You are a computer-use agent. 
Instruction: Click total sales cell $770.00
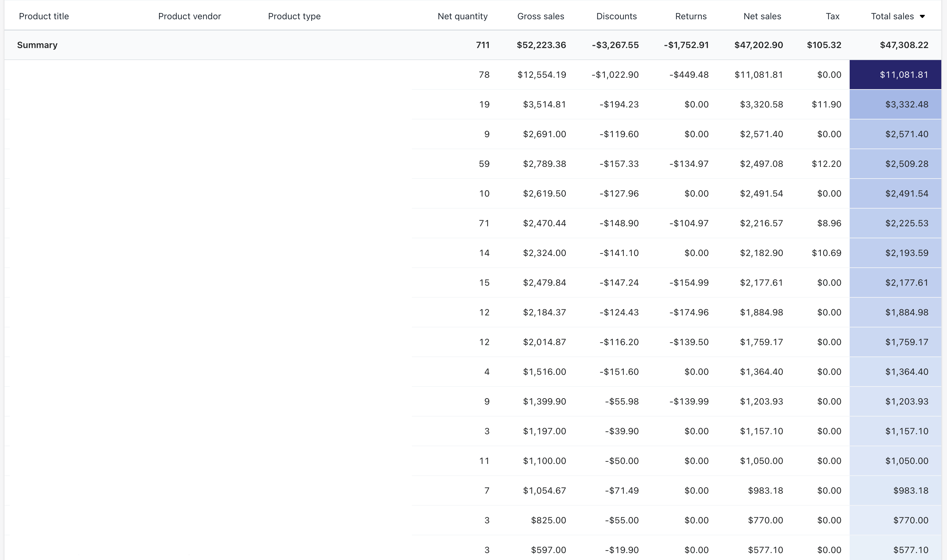[x=895, y=520]
